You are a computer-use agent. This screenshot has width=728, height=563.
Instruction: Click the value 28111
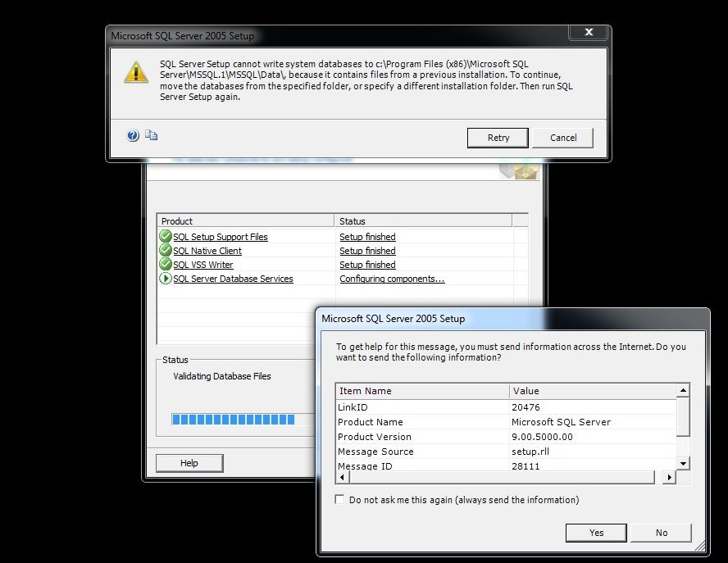coord(526,466)
